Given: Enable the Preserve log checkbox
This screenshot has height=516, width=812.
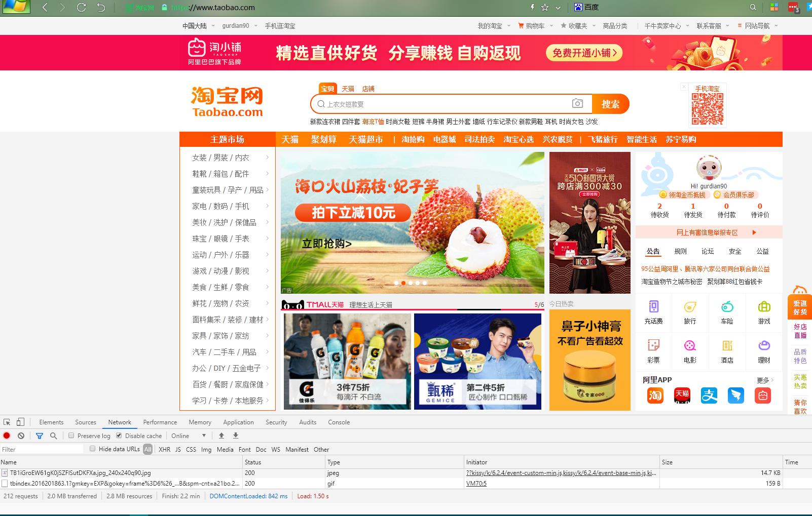Looking at the screenshot, I should pyautogui.click(x=71, y=435).
